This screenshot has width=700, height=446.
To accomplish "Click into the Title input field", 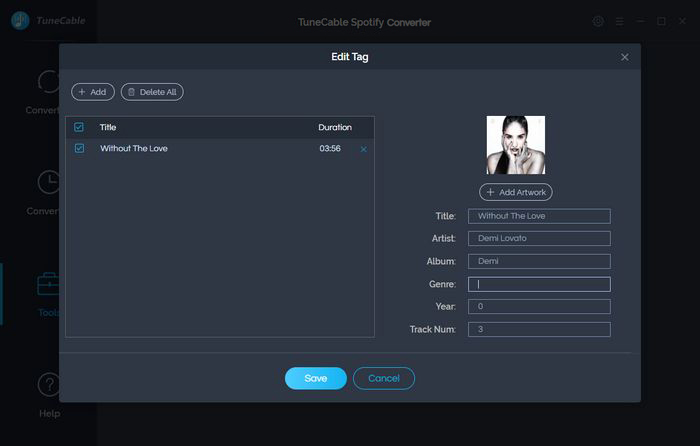I will (x=539, y=216).
